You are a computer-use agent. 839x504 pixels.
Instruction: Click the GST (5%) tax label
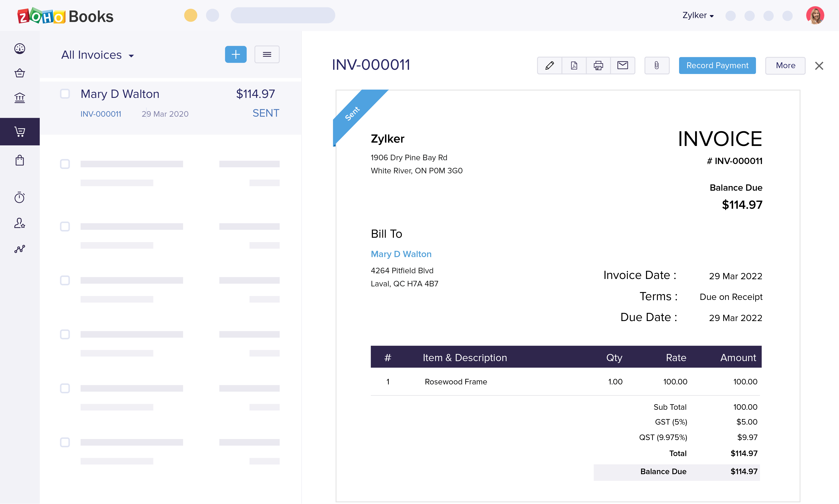point(671,422)
